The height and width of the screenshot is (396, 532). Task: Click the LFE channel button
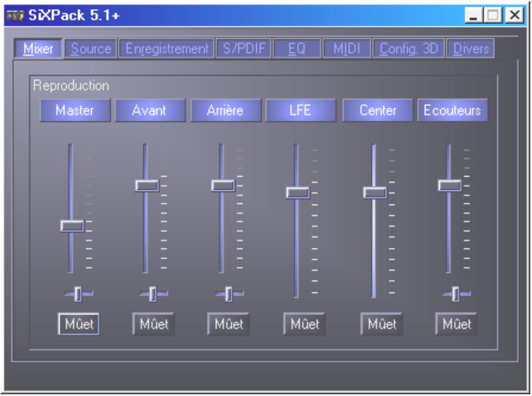300,111
